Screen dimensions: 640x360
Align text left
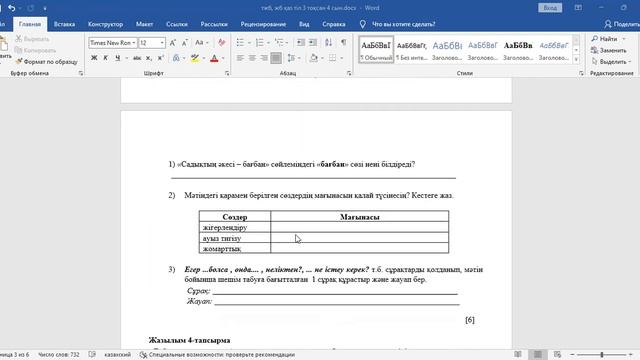pyautogui.click(x=240, y=58)
